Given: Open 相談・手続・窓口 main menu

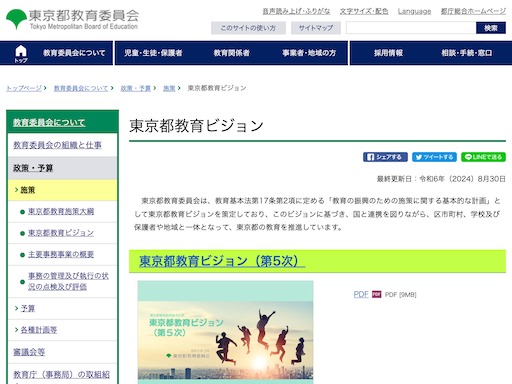Looking at the screenshot, I should pyautogui.click(x=466, y=53).
